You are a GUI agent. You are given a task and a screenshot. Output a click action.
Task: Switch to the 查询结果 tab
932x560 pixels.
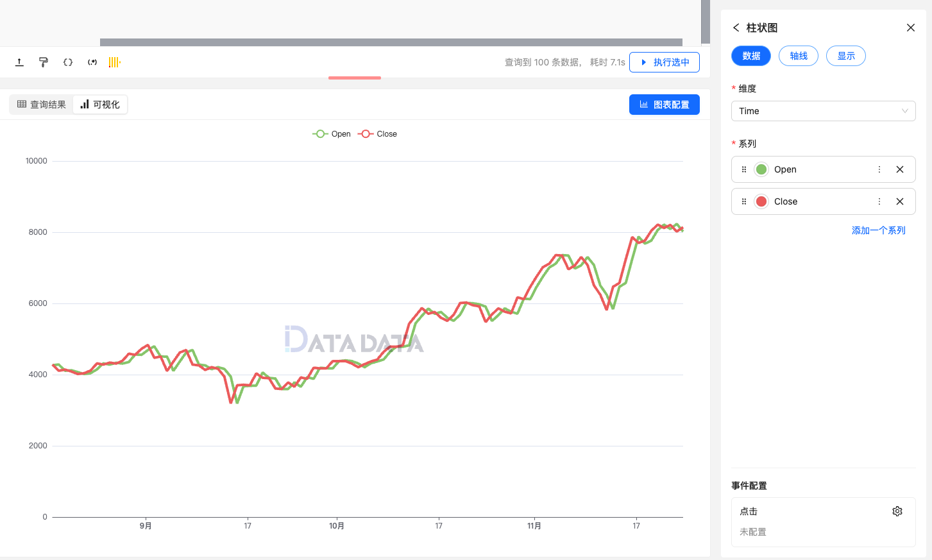(42, 105)
